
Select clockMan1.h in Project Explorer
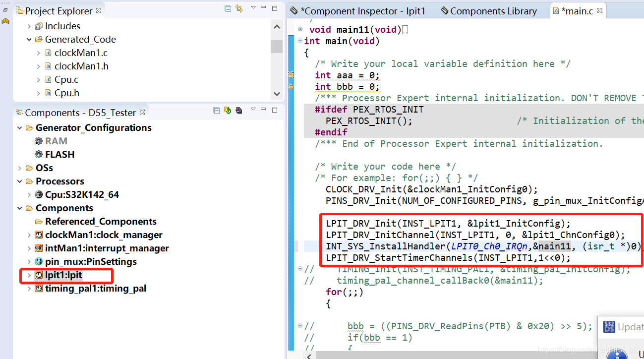81,66
